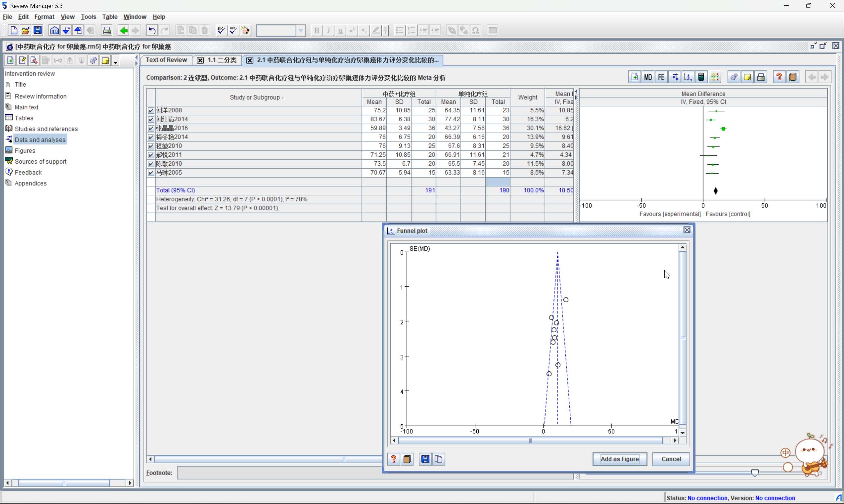This screenshot has width=844, height=504.
Task: Switch to the Text of Review tab
Action: point(166,60)
